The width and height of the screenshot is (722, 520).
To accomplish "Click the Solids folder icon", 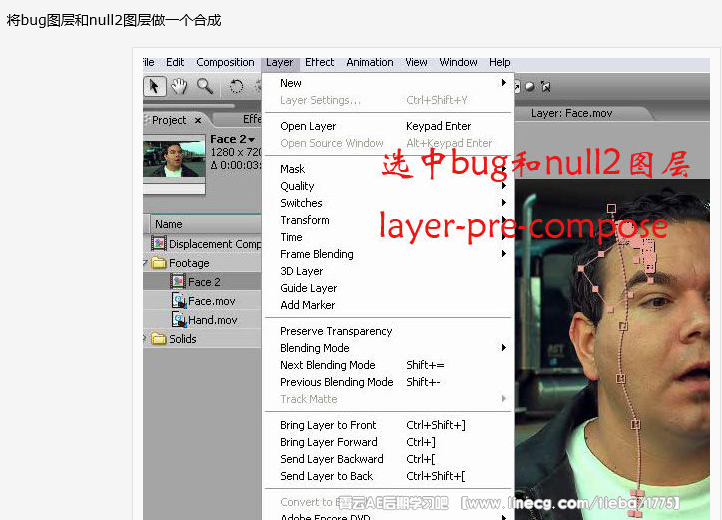I will (159, 339).
